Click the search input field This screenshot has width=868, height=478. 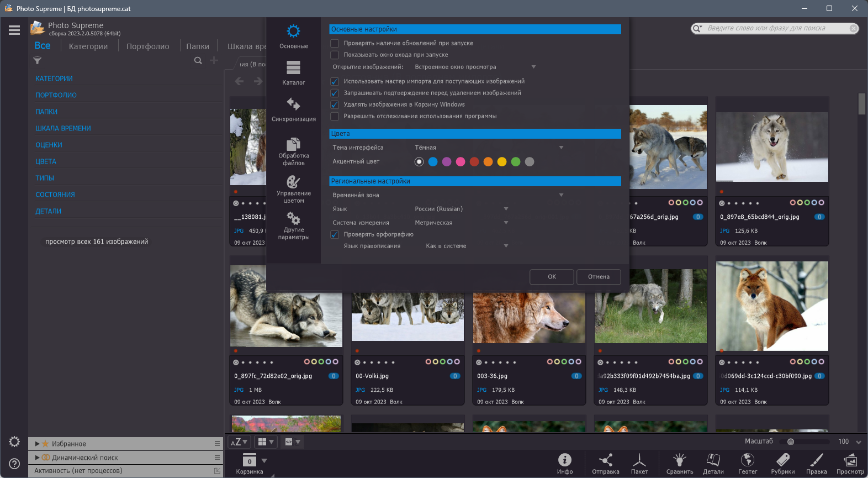[x=775, y=28]
